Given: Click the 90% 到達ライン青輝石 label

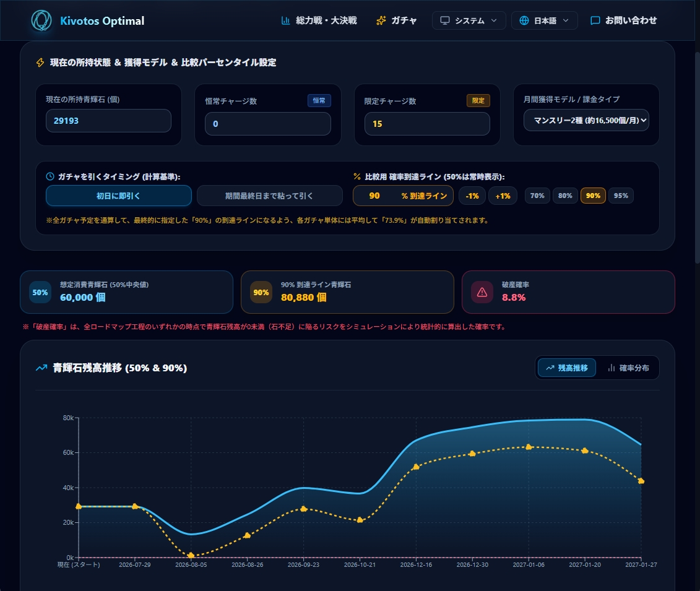Looking at the screenshot, I should tap(316, 284).
